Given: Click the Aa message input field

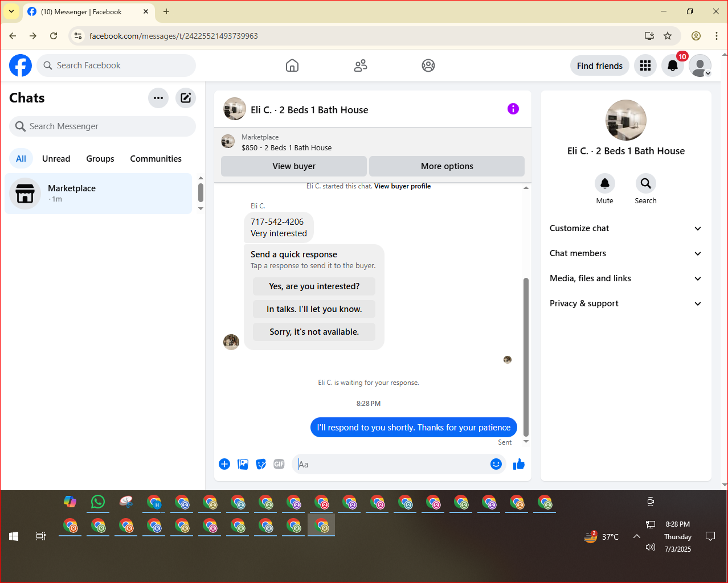Looking at the screenshot, I should click(391, 464).
